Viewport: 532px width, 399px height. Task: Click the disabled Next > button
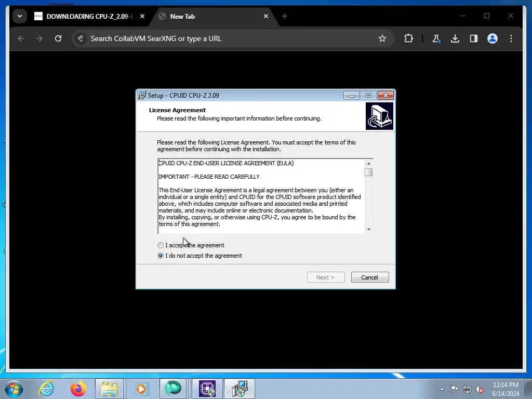[x=326, y=277]
